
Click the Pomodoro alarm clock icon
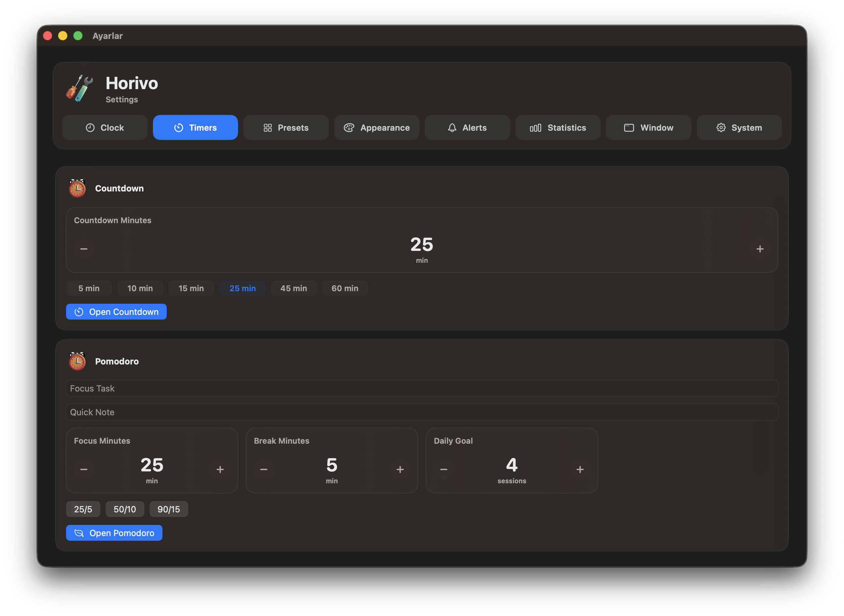pyautogui.click(x=77, y=361)
